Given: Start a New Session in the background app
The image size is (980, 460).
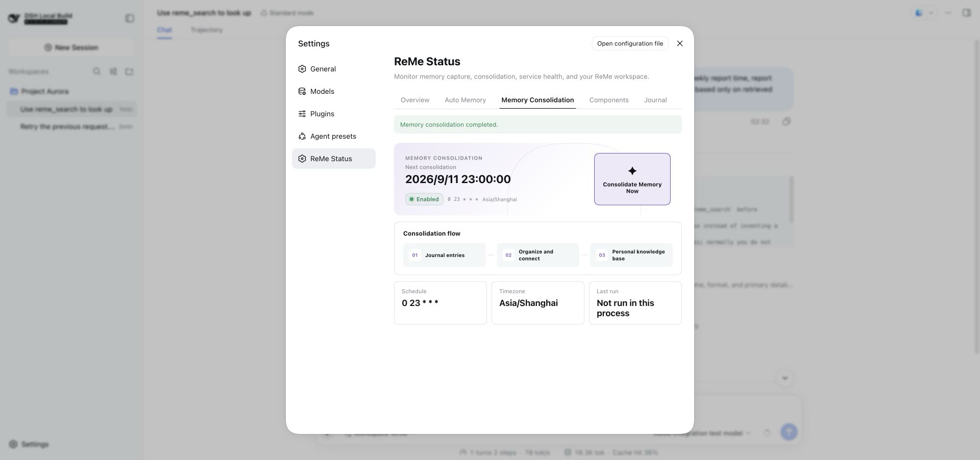Looking at the screenshot, I should [x=71, y=47].
